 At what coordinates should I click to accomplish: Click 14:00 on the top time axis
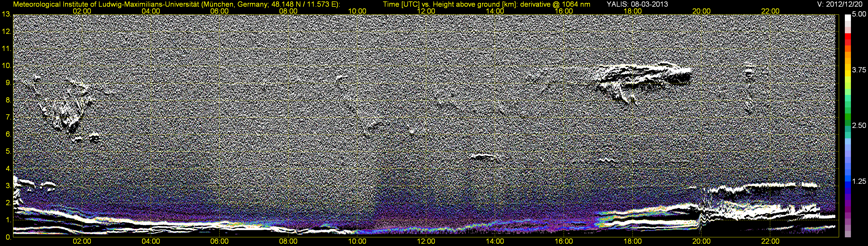pos(495,12)
